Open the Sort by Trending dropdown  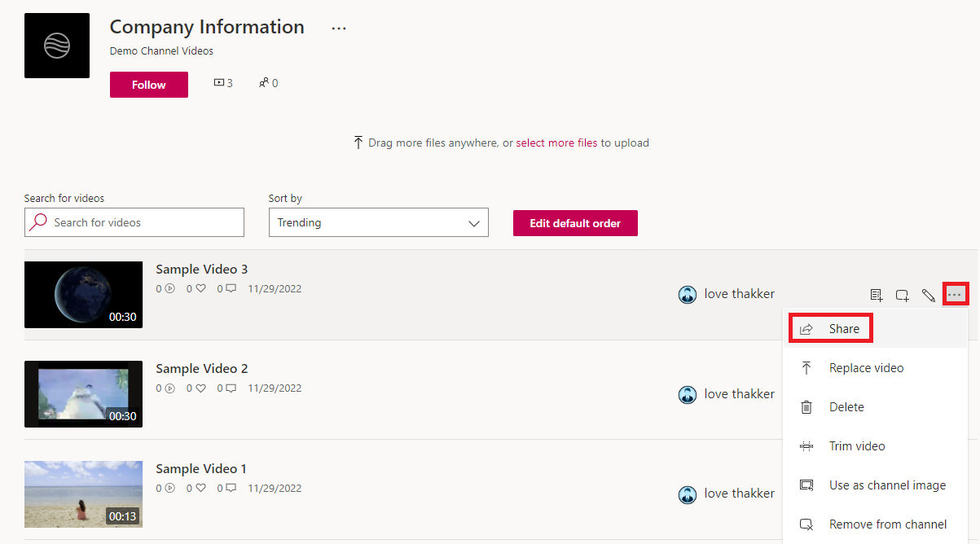click(378, 222)
